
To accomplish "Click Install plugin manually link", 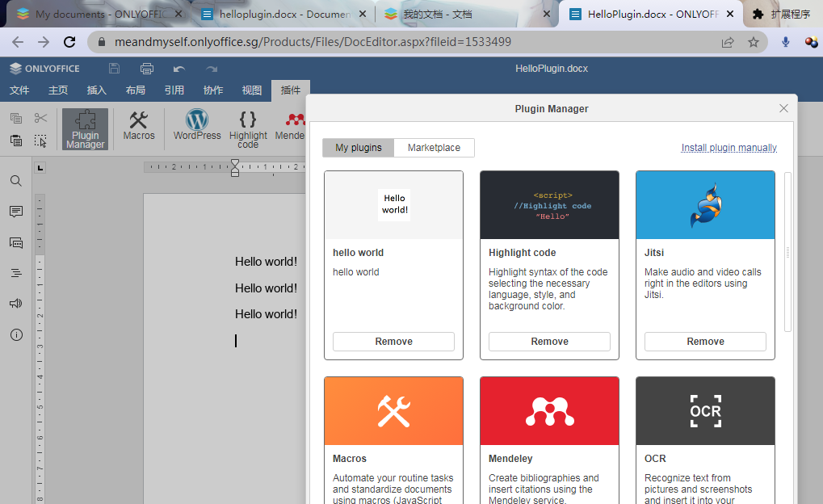I will 729,148.
